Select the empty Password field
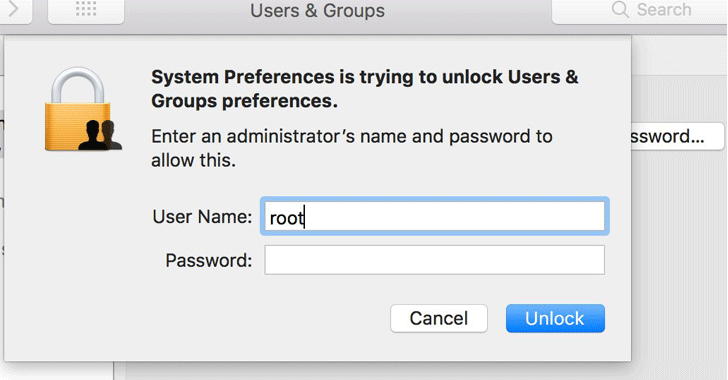This screenshot has height=380, width=728. (435, 260)
